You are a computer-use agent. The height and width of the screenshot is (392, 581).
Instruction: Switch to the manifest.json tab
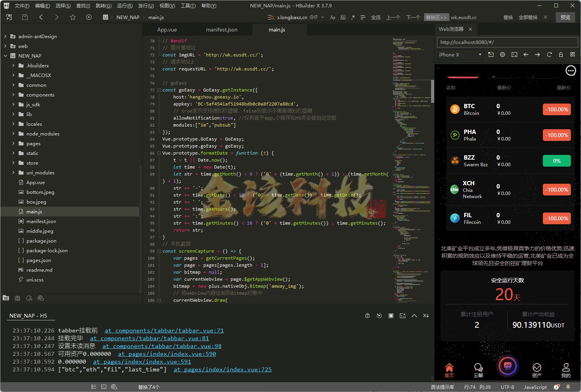click(221, 30)
